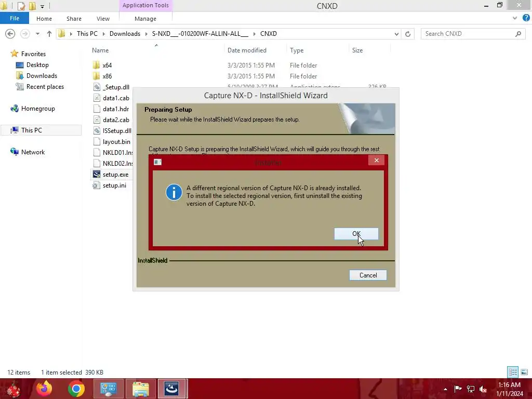Screen dimensions: 532x399
Task: Expand the address bar history dropdown
Action: [x=396, y=34]
